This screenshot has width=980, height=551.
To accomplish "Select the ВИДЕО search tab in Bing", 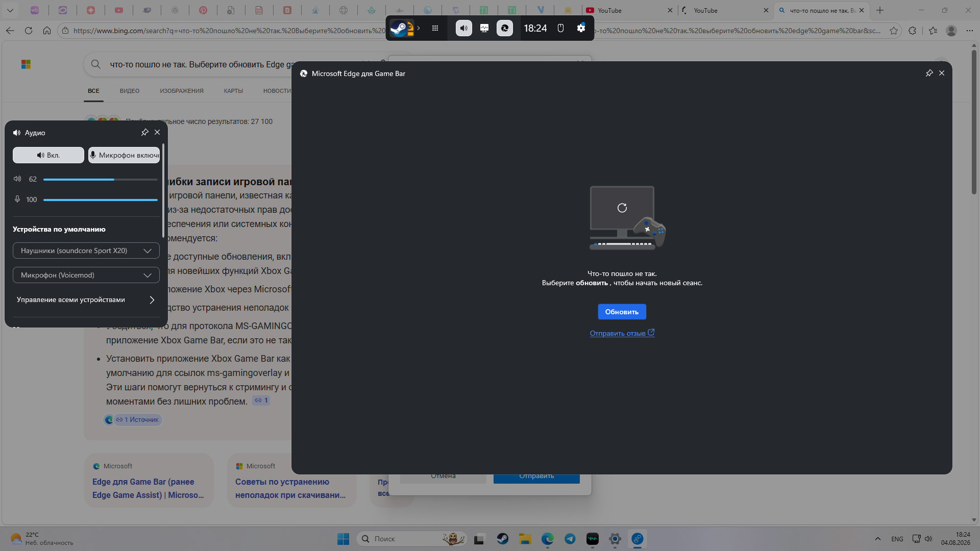I will tap(130, 91).
